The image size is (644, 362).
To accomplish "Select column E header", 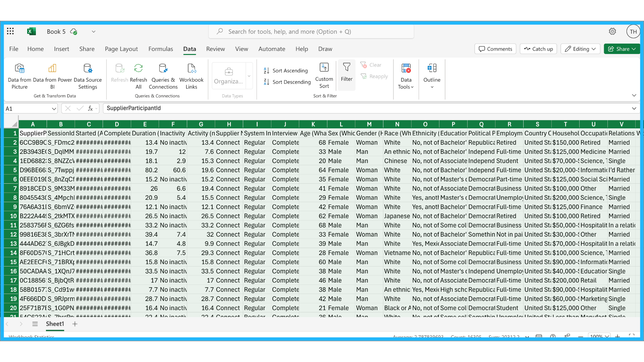I will tap(145, 124).
